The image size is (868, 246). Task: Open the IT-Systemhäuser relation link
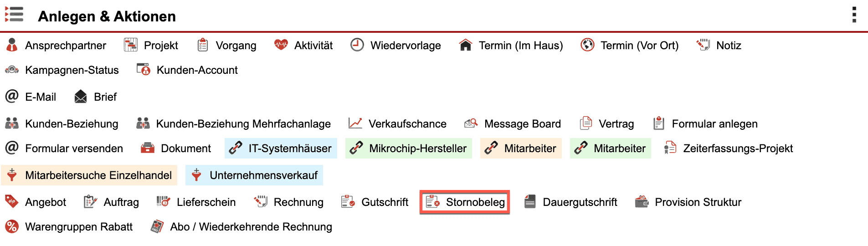[281, 148]
